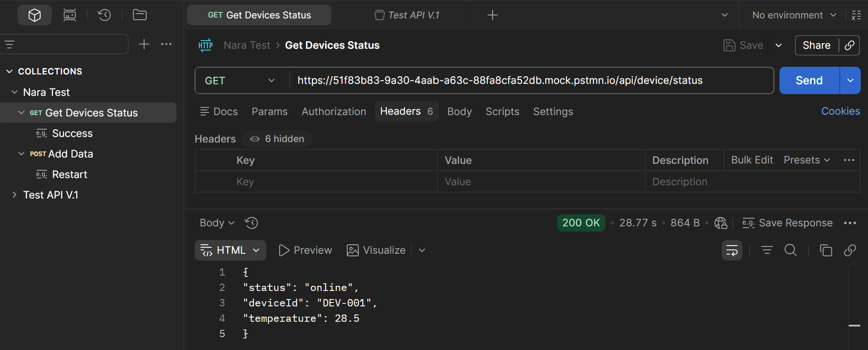Click the HTTP request type icon
Viewport: 868px width, 350px height.
[206, 45]
